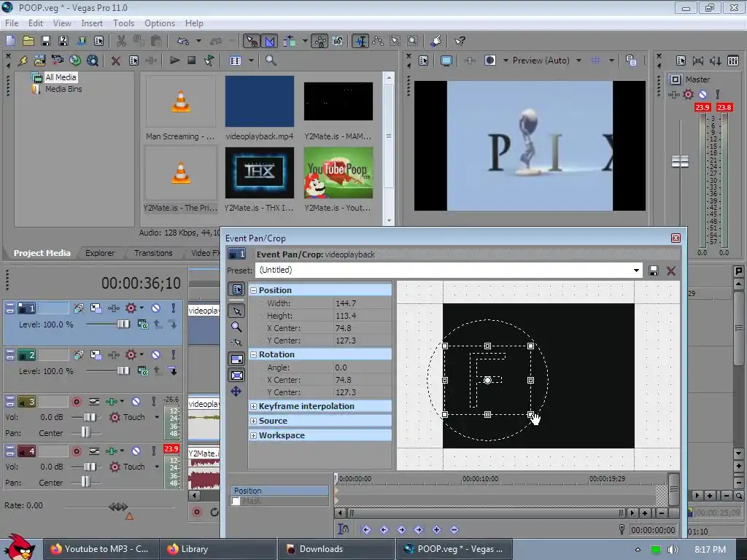Image resolution: width=747 pixels, height=560 pixels.
Task: Expand the Source property group
Action: (x=253, y=421)
